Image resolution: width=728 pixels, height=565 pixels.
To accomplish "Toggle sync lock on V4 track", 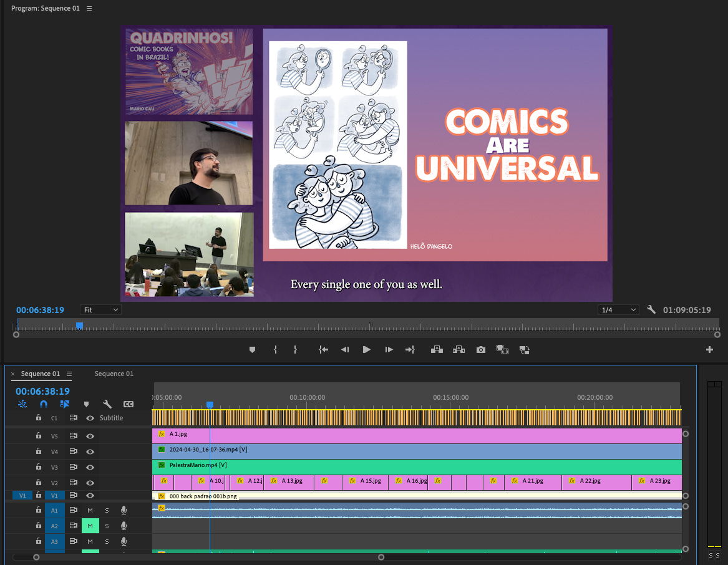I will 74,452.
